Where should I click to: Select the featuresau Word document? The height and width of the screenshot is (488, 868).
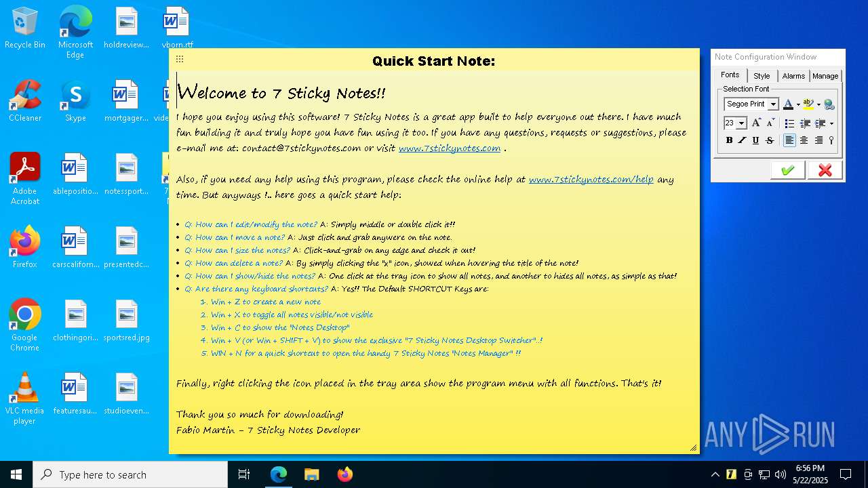[75, 393]
